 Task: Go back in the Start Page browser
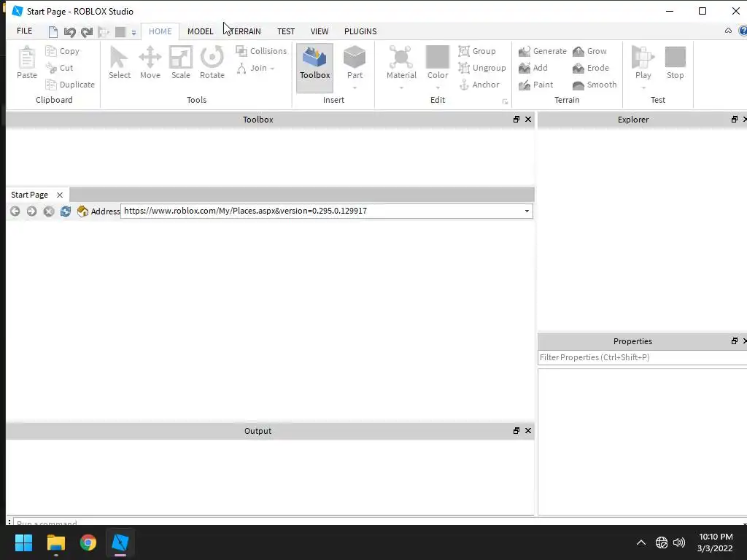click(x=15, y=211)
